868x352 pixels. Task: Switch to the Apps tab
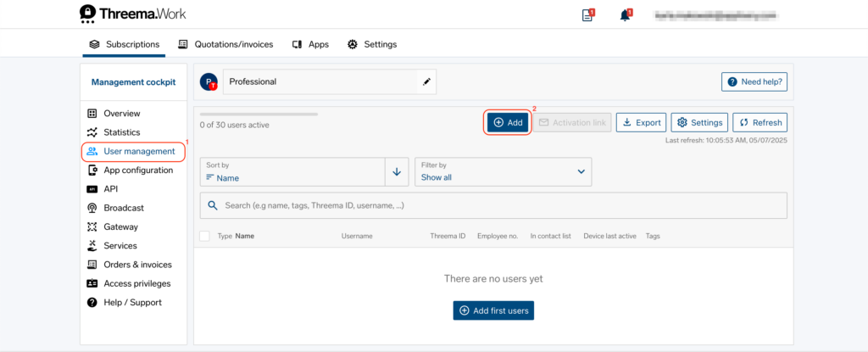(x=310, y=44)
